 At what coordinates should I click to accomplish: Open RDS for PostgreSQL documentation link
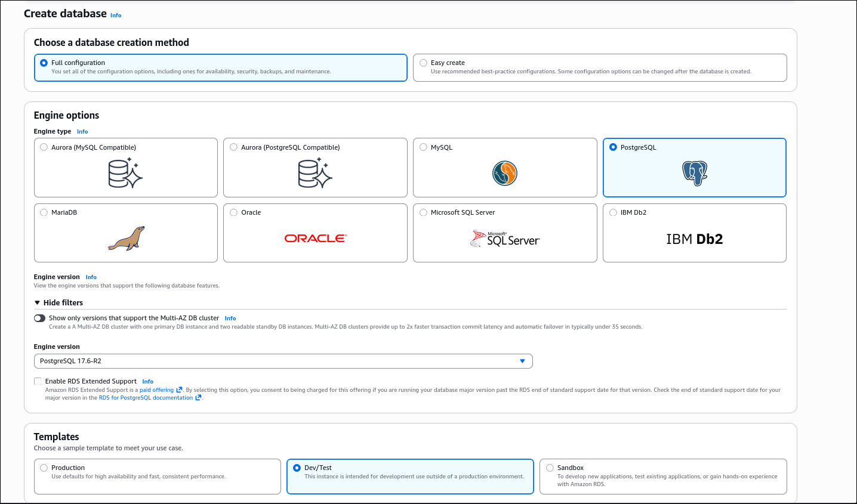[x=146, y=398]
